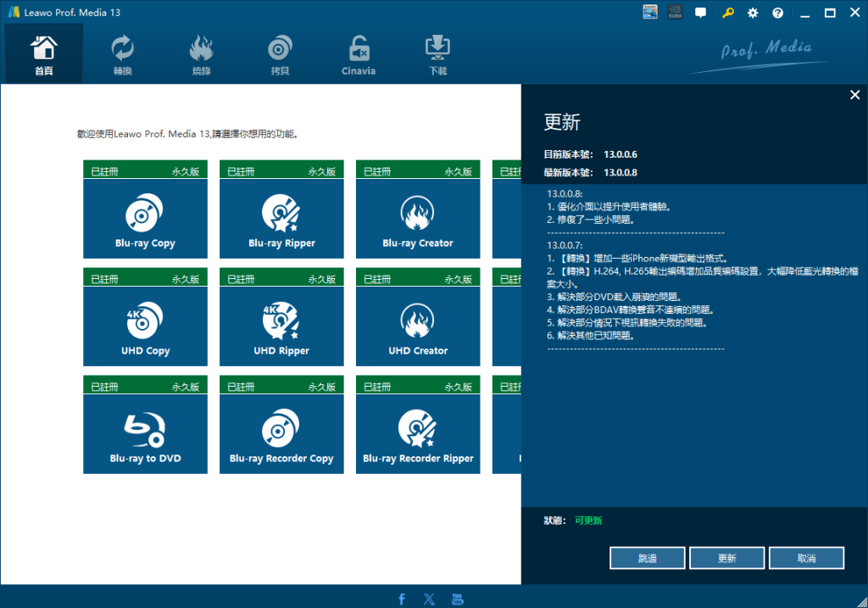Click the 取消 cancel button
This screenshot has height=608, width=868.
[x=807, y=558]
